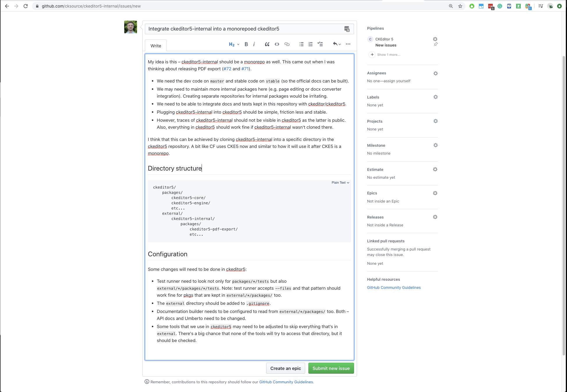
Task: Insert a bulleted list
Action: [301, 44]
